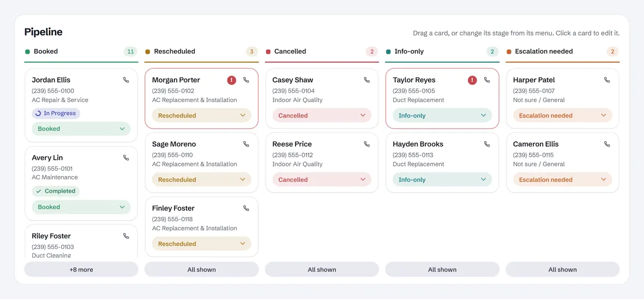Viewport: 644px width, 299px height.
Task: Open Cameron Ellis's Escalation needed dropdown
Action: (562, 180)
